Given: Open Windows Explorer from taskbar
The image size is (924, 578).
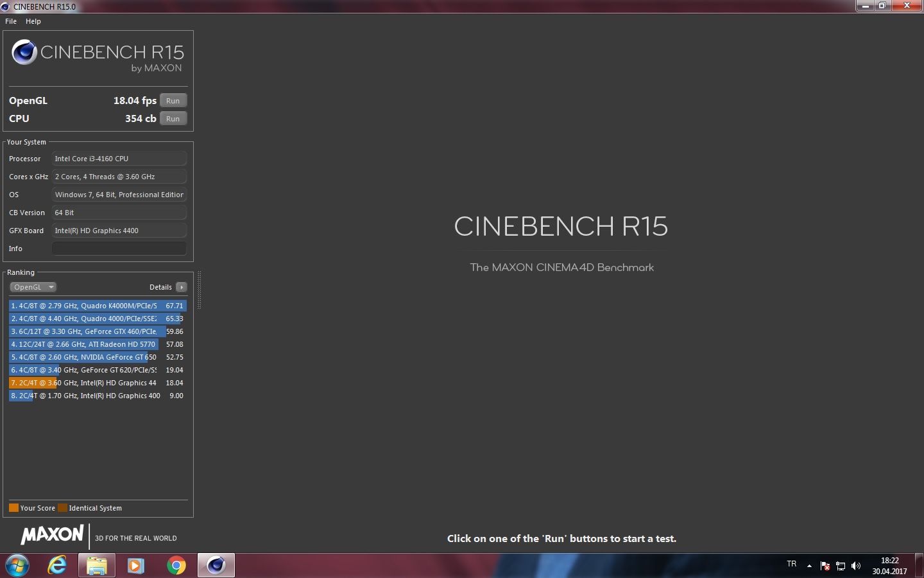Looking at the screenshot, I should [97, 566].
